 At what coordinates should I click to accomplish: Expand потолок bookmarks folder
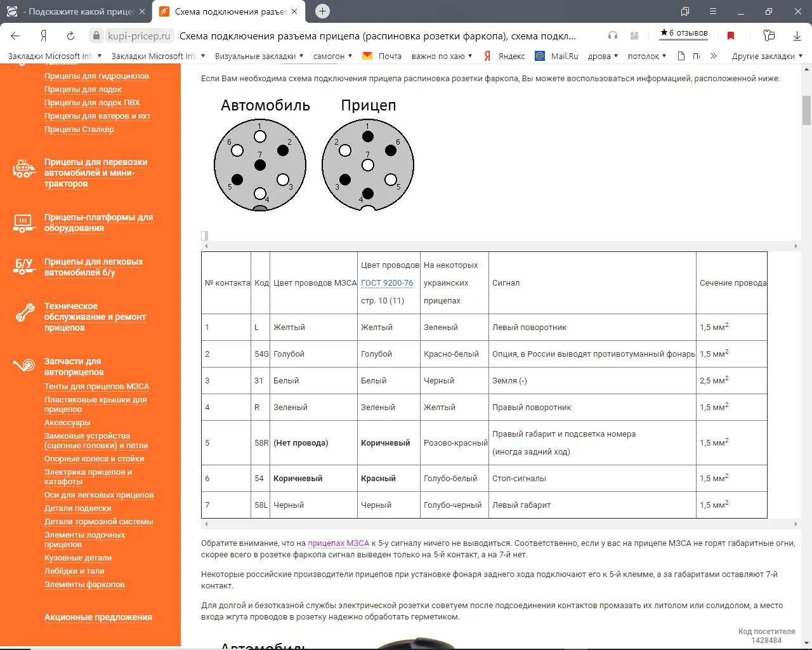(x=647, y=56)
